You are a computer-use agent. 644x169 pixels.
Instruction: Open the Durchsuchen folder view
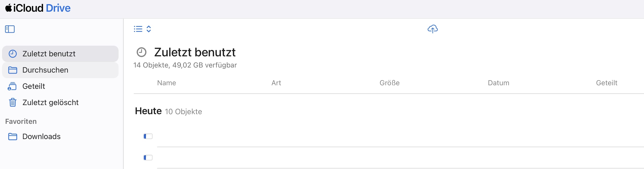[x=60, y=70]
